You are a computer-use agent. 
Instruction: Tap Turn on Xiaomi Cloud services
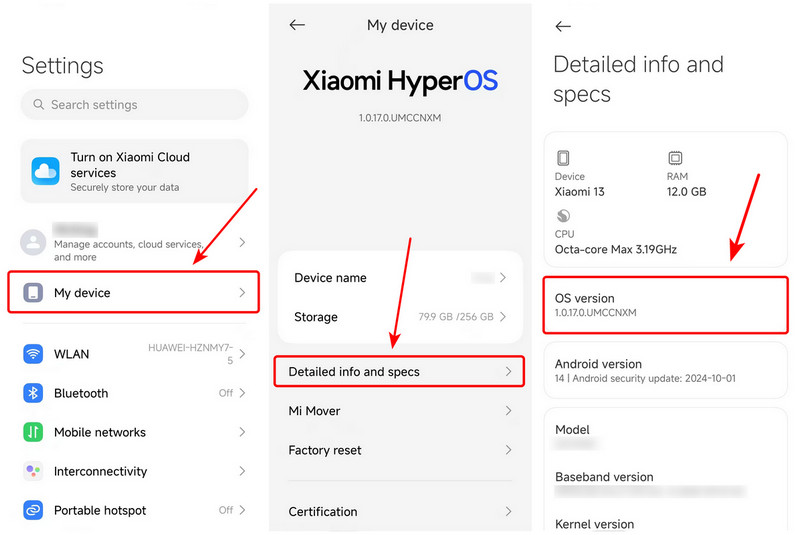click(x=135, y=171)
